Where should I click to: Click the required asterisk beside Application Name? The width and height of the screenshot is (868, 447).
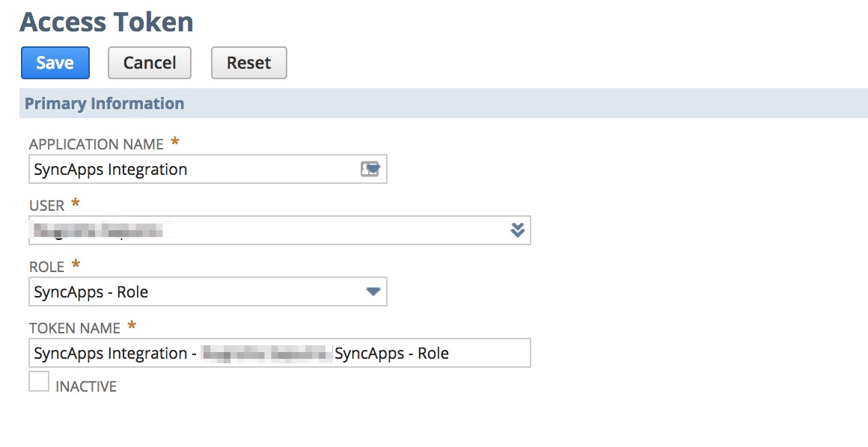[x=175, y=142]
